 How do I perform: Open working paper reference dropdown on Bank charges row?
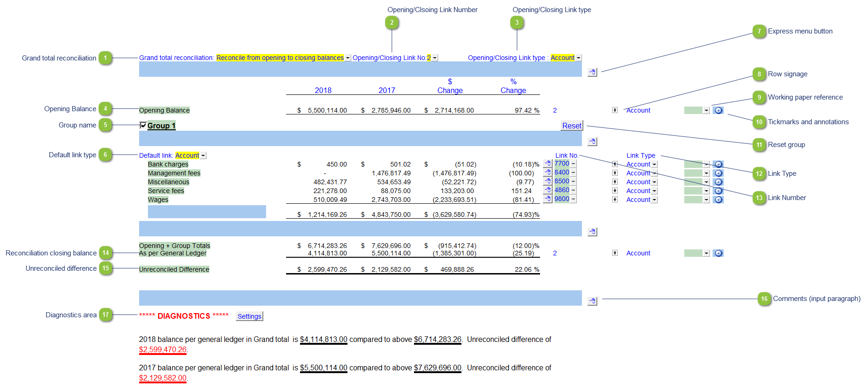pyautogui.click(x=706, y=165)
